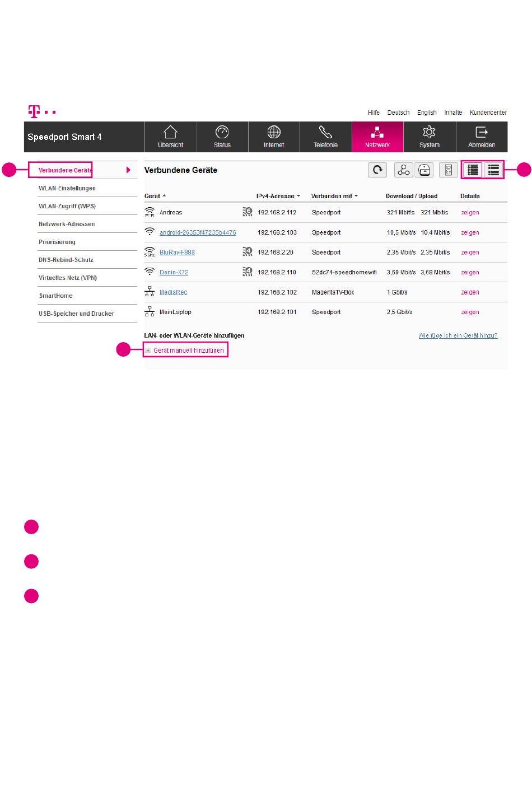This screenshot has width=532, height=785.
Task: Open the Status tab
Action: [222, 137]
